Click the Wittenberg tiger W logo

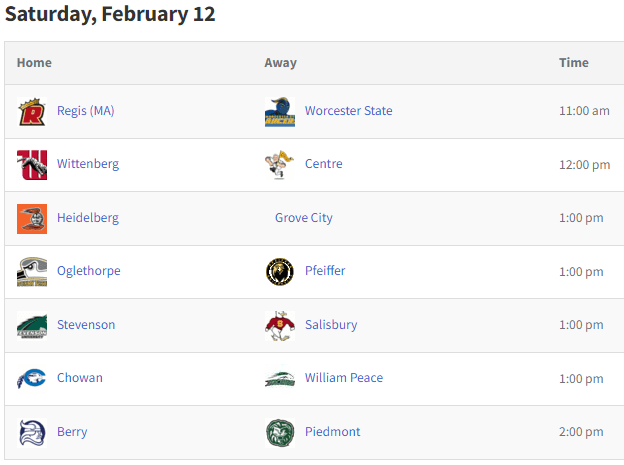click(32, 165)
